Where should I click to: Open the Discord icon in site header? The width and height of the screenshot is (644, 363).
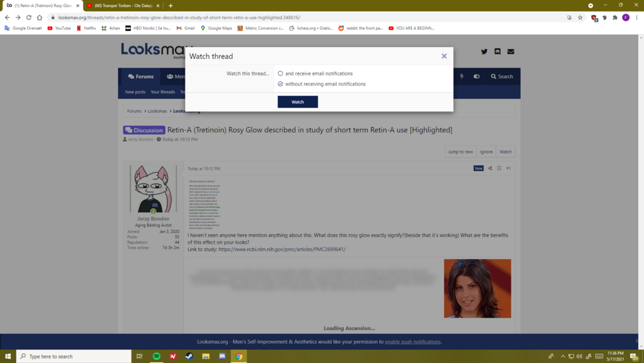[x=497, y=52]
